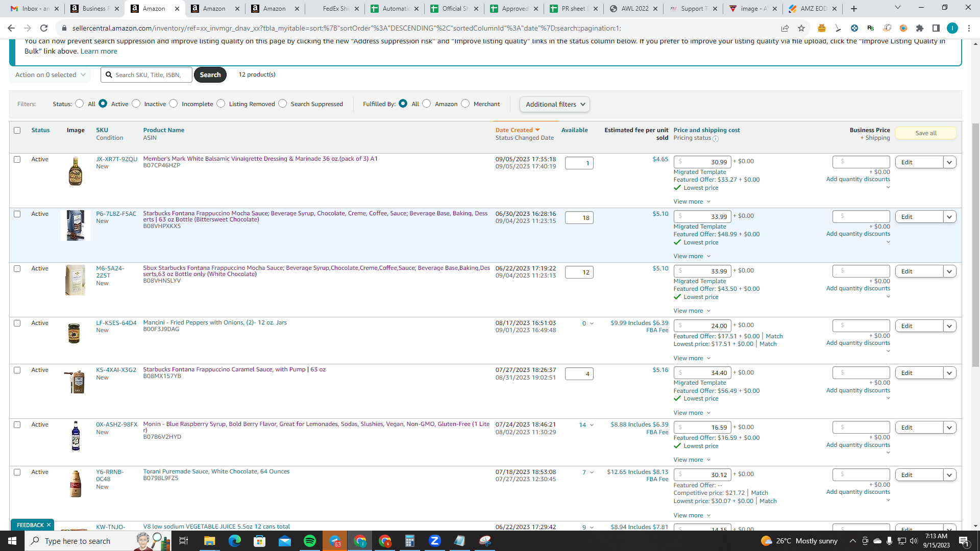Tick the checkbox for Member's Mark Balsamic Vinaigrette

pyautogui.click(x=17, y=159)
